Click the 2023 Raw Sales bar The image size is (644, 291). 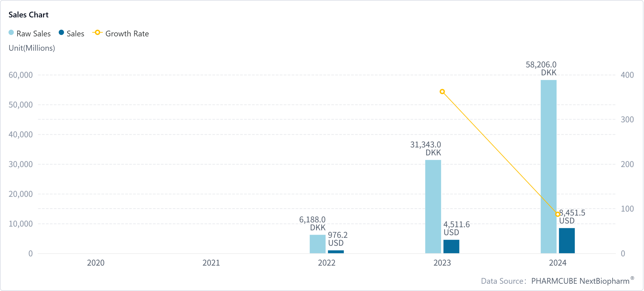point(433,206)
